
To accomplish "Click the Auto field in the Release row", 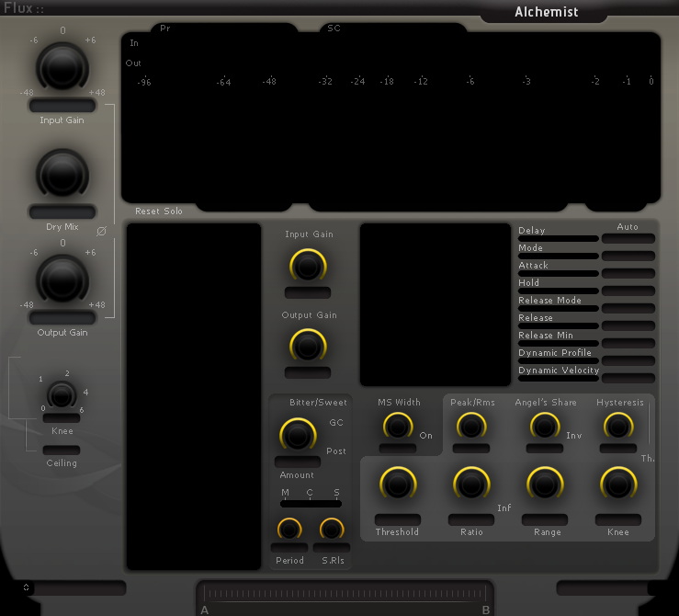I will 628,325.
